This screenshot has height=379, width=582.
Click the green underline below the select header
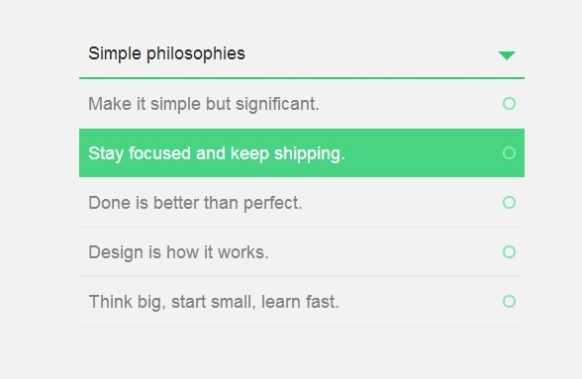click(x=302, y=78)
